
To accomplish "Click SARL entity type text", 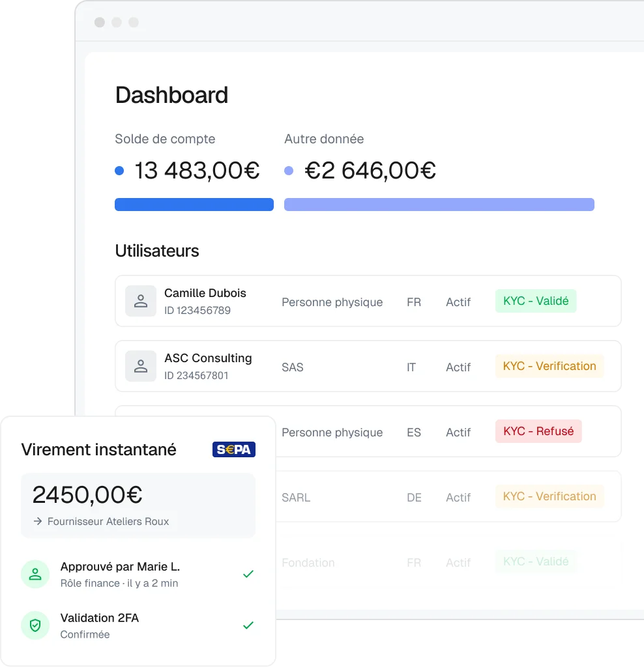I will pos(296,497).
